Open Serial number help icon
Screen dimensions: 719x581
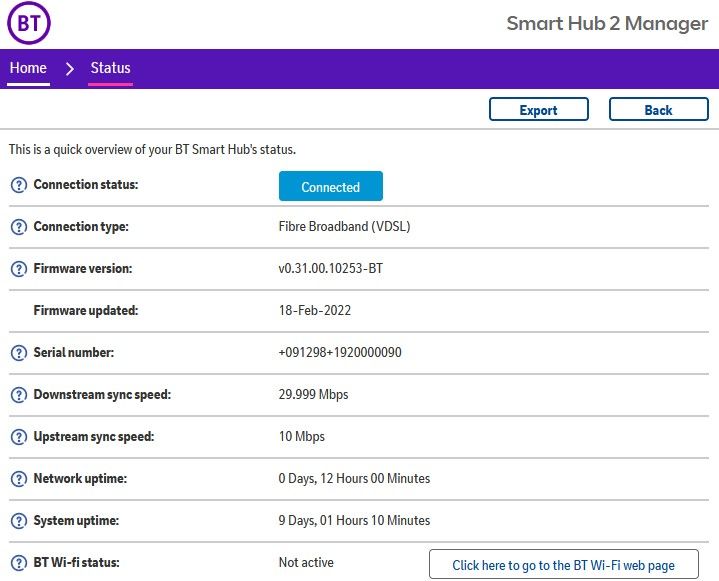(18, 353)
